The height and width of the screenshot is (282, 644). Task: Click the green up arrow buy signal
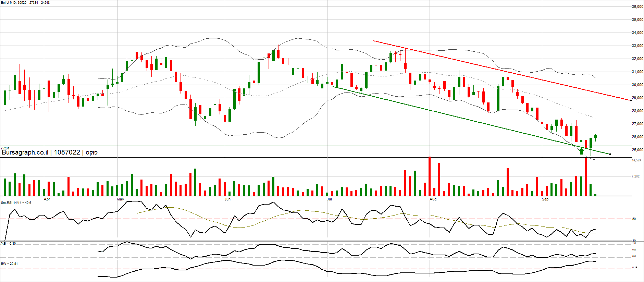pos(581,150)
